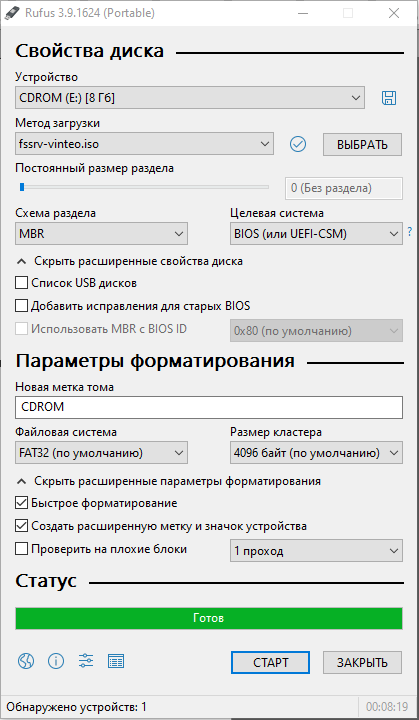Click the Rufus USB title bar icon

click(10, 13)
